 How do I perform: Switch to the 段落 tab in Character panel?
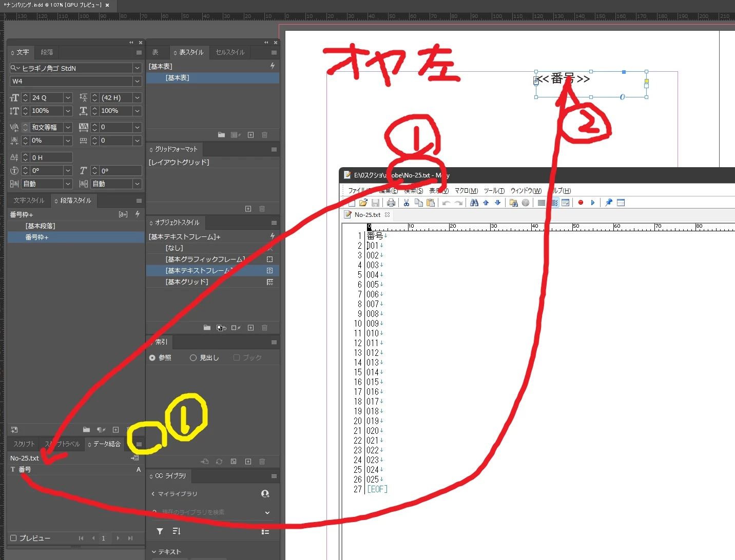[47, 52]
